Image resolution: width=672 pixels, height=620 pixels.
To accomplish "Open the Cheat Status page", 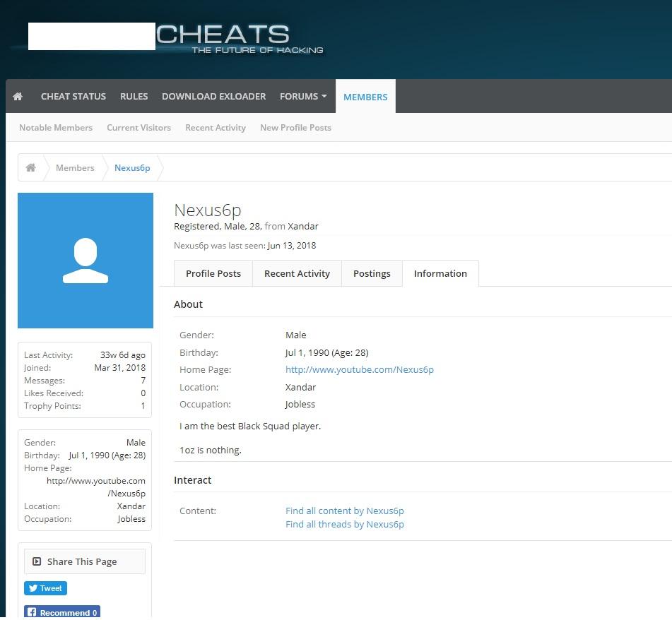I will coord(73,97).
